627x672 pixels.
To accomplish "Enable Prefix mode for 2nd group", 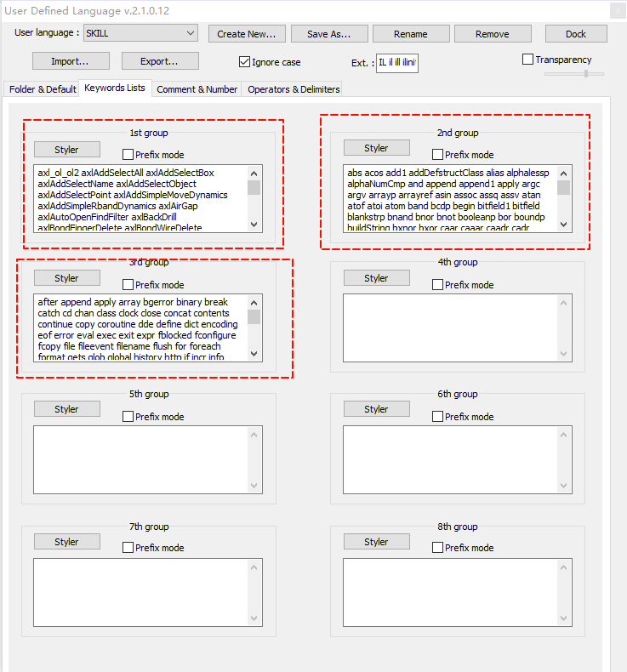I will [437, 155].
